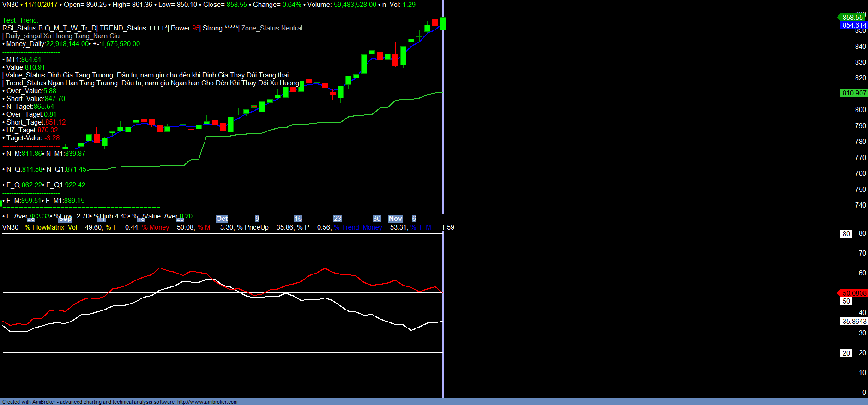
Task: Click the white 35.8643 indicator value label
Action: tap(854, 322)
